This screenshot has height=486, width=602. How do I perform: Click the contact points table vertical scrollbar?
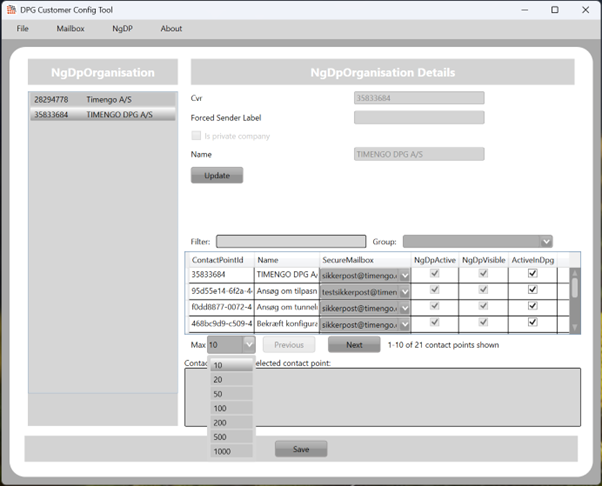(574, 300)
